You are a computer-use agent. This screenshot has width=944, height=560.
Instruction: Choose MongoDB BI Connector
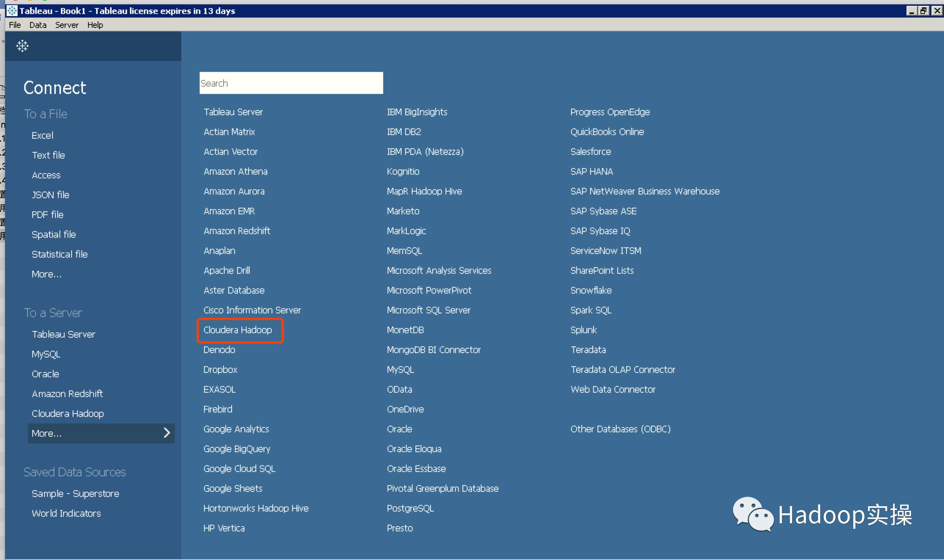point(434,350)
